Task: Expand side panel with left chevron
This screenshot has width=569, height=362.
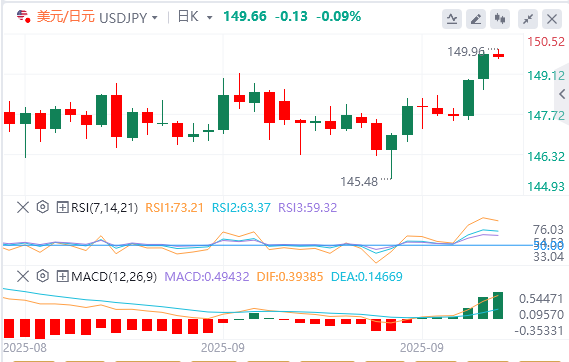Action: pyautogui.click(x=562, y=94)
